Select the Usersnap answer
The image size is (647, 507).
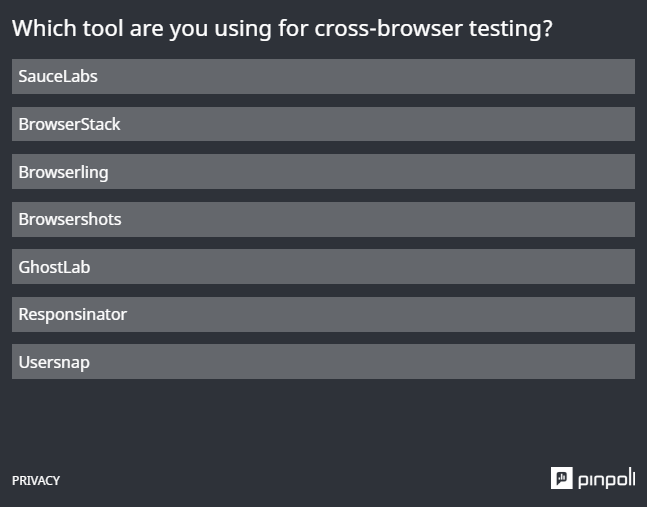(323, 361)
